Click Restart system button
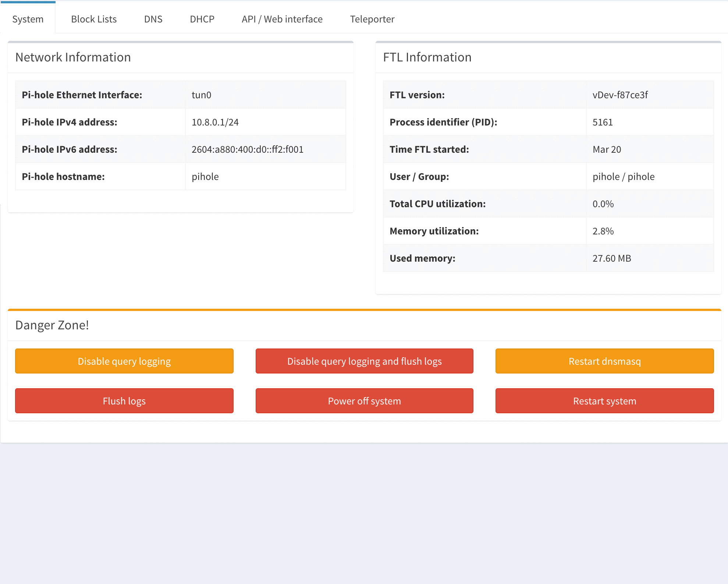This screenshot has width=728, height=584. pos(605,400)
